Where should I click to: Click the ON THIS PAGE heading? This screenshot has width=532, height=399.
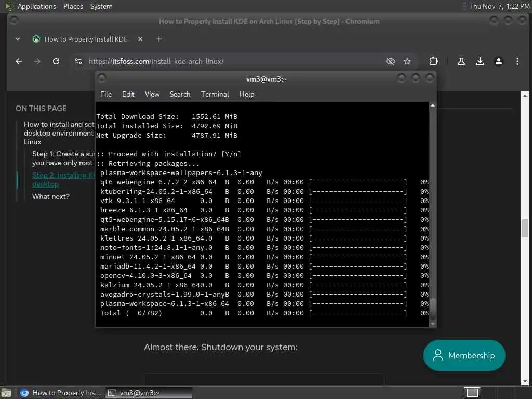tap(41, 109)
